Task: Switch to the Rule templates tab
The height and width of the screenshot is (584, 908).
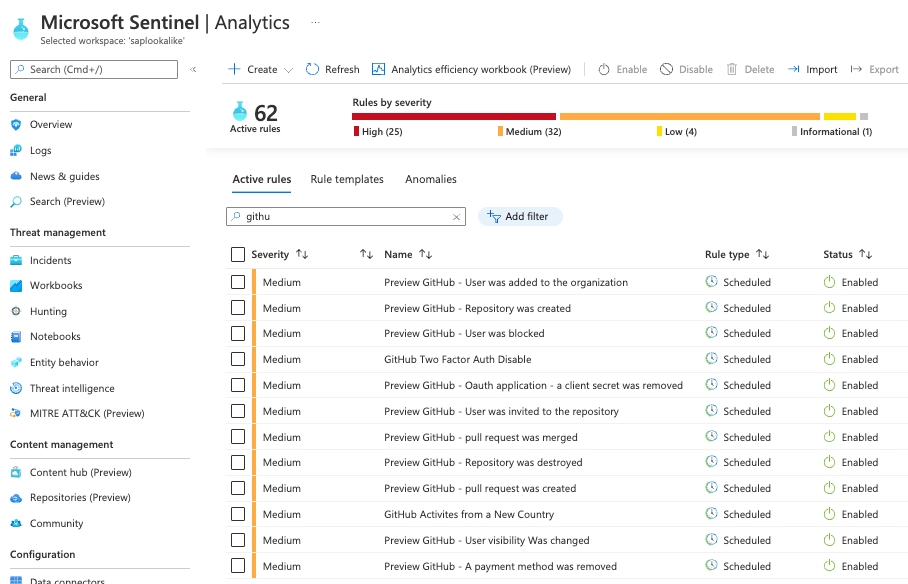Action: (x=347, y=179)
